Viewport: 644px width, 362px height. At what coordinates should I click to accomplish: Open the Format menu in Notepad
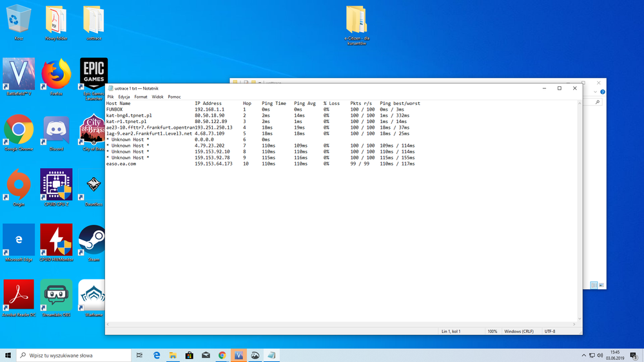(141, 97)
